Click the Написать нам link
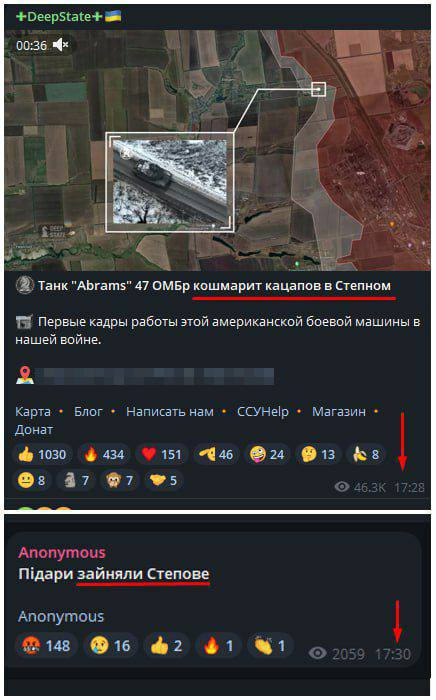 [x=170, y=412]
